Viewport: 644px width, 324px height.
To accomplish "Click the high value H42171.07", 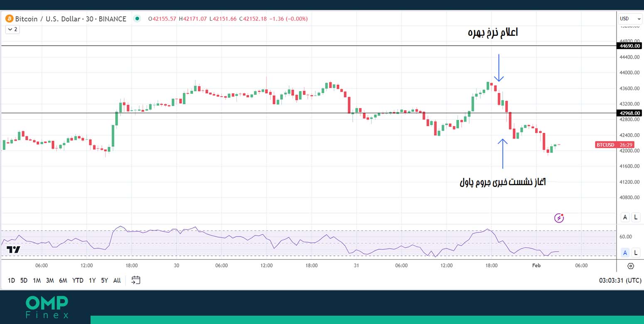I will (x=193, y=19).
